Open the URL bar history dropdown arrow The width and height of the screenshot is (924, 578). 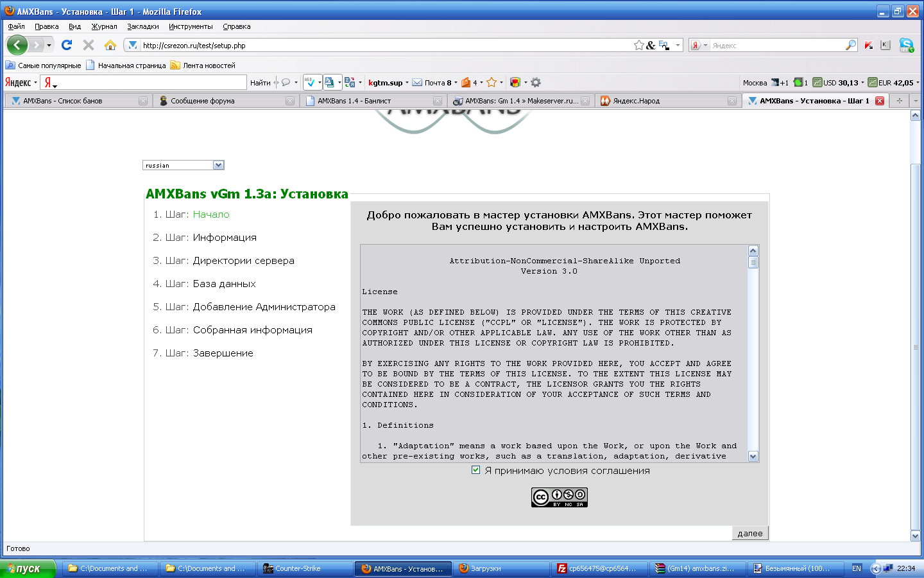(678, 45)
